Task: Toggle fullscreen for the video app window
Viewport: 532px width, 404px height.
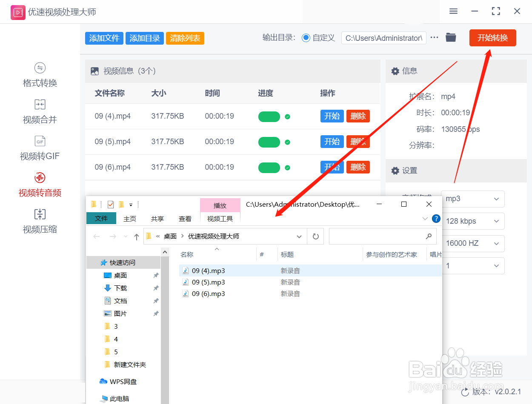Action: pos(496,11)
